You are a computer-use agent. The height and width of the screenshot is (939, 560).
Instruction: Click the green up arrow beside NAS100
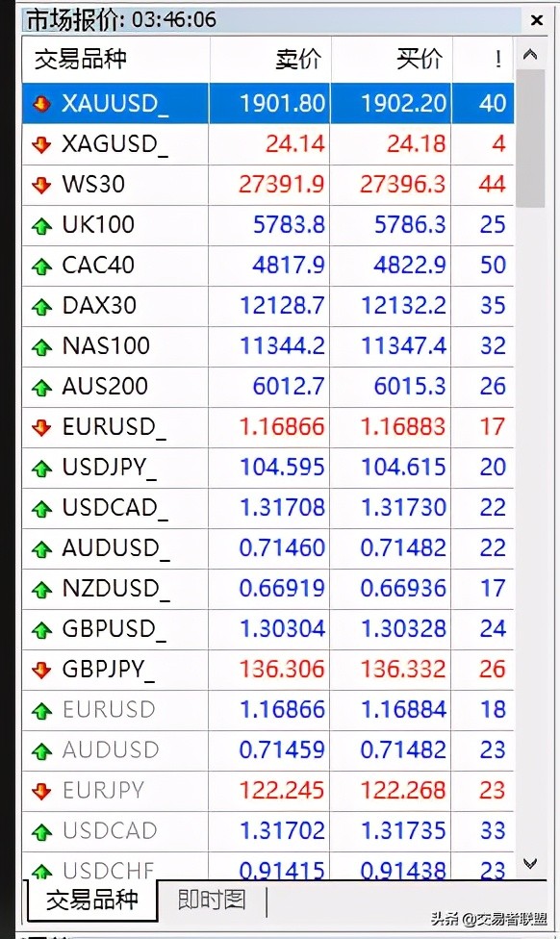41,346
